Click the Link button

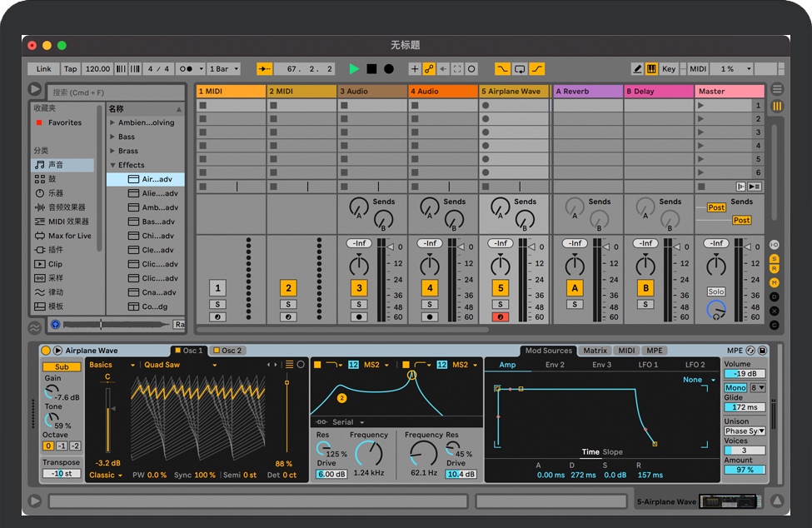(43, 69)
